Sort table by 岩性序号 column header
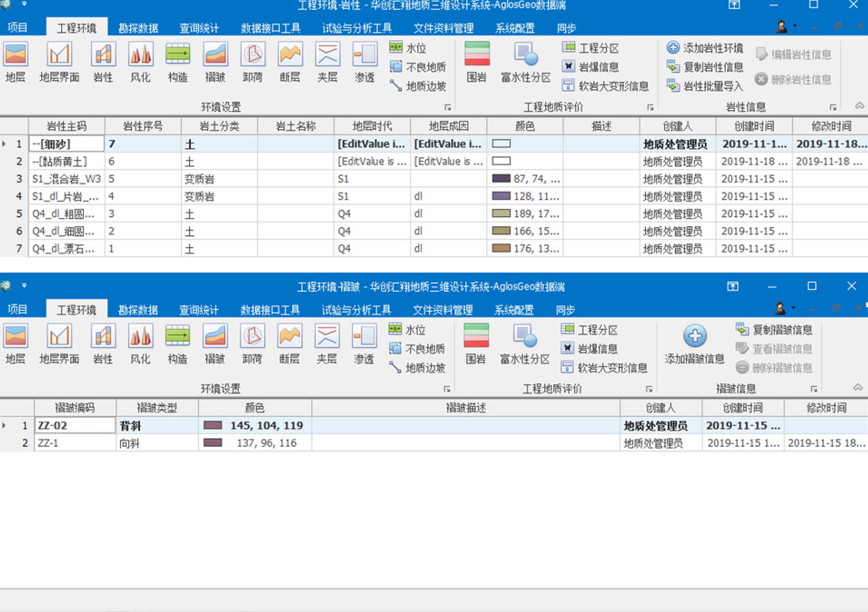The image size is (868, 612). click(143, 126)
